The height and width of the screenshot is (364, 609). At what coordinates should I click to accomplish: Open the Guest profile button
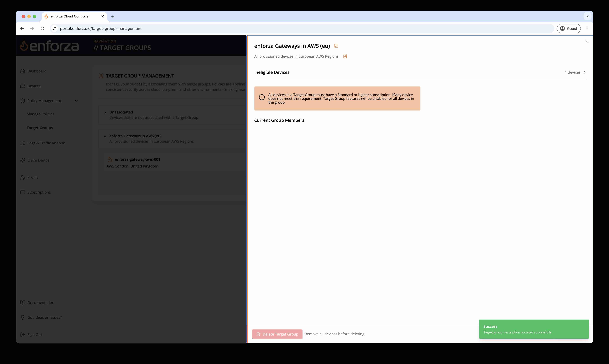point(569,28)
